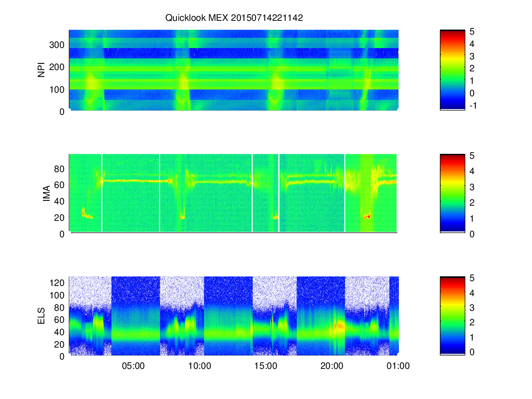The width and height of the screenshot is (532, 399).
Task: Click the plot title Quicklook MEX 20150714221142
Action: pos(234,18)
